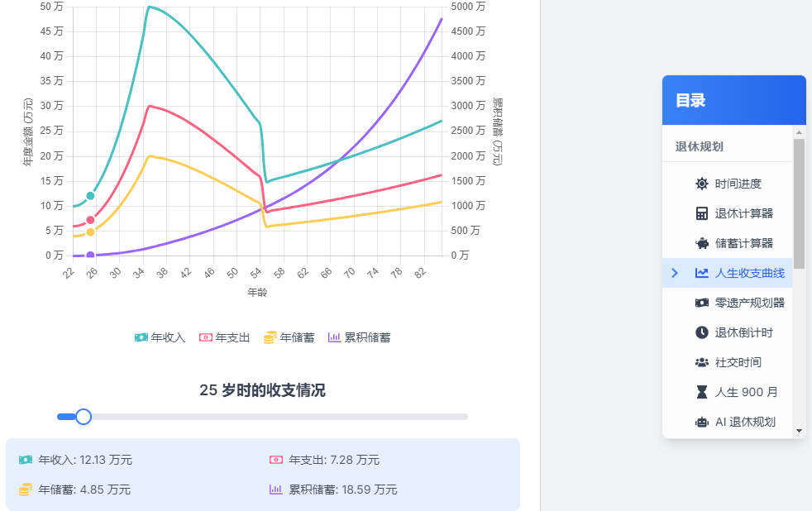Viewport: 812px width, 511px height.
Task: Open the 零遗产规划器 entry
Action: tap(749, 303)
